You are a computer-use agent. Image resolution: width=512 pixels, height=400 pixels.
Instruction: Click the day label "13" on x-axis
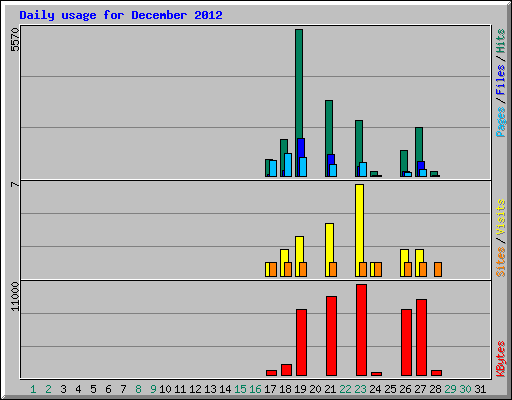(x=210, y=389)
